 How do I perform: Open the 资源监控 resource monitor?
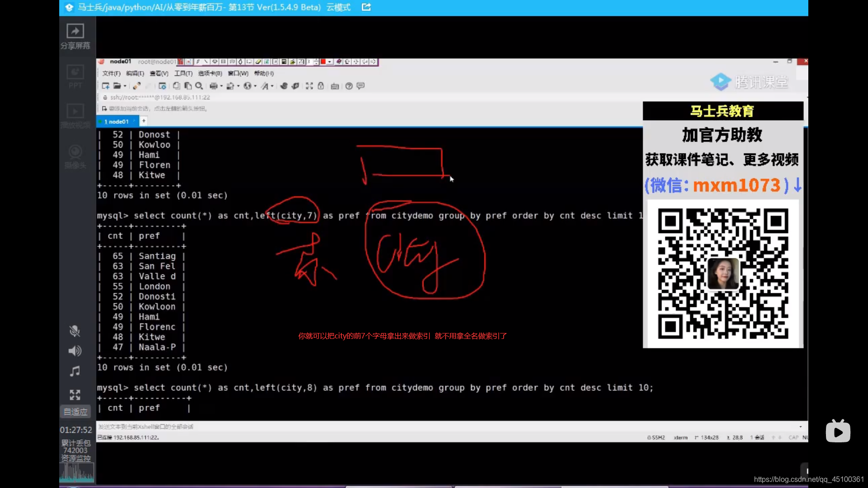(76, 458)
